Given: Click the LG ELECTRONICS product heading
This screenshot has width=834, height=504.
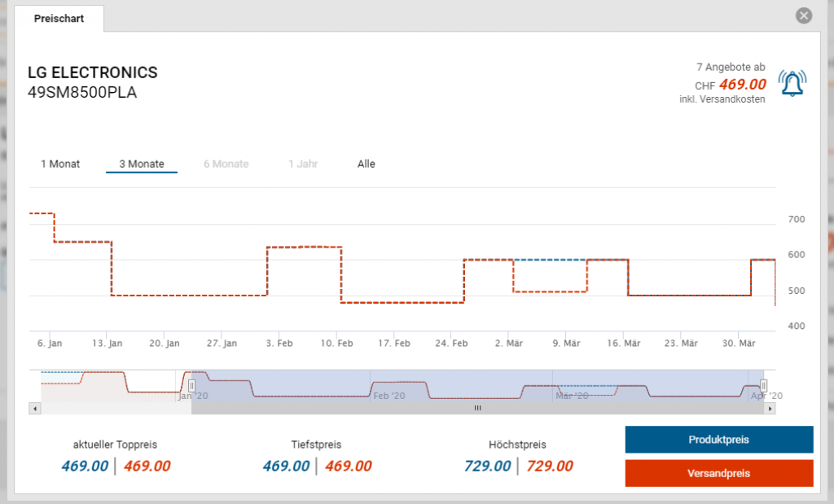Looking at the screenshot, I should tap(93, 73).
